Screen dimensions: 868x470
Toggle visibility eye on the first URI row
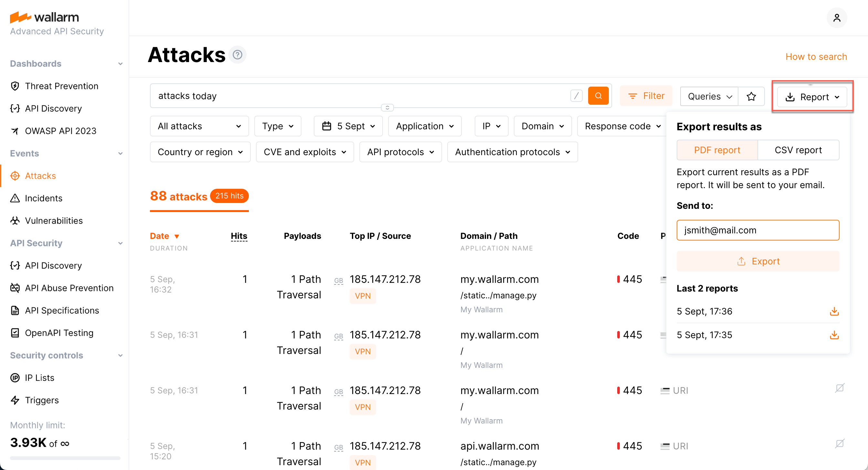click(x=839, y=388)
